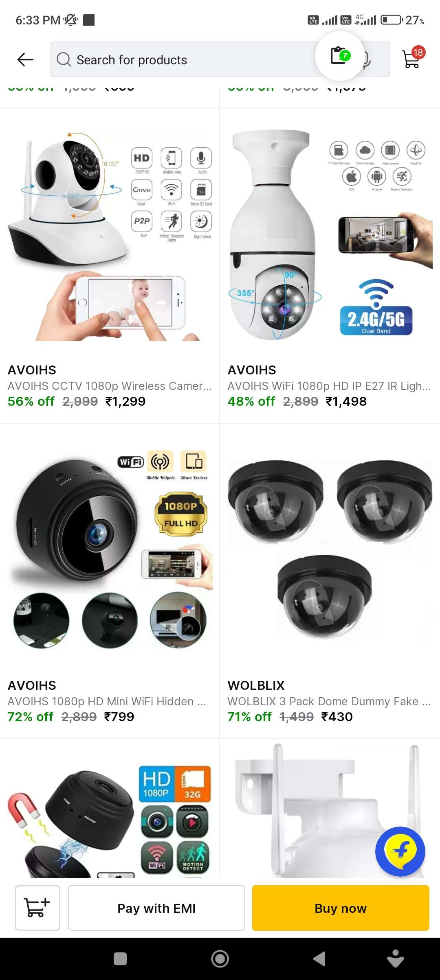Image resolution: width=440 pixels, height=980 pixels.
Task: Tap the add-to-cart icon button
Action: pos(37,908)
